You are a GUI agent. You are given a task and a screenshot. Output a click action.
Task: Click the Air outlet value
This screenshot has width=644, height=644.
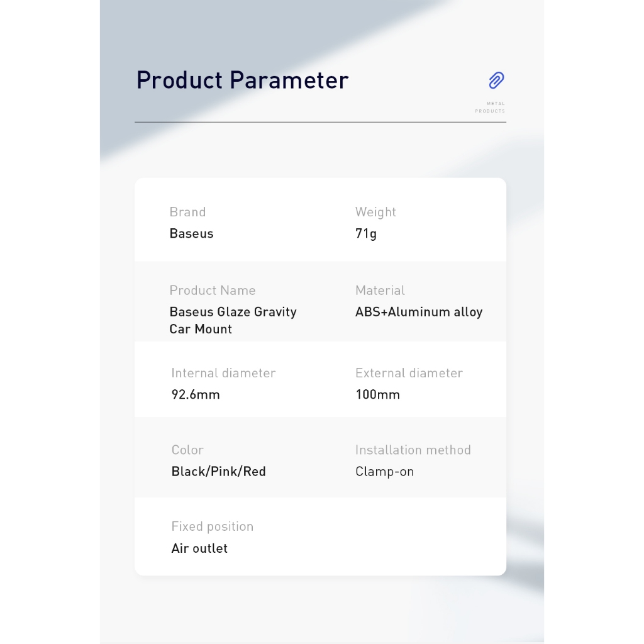pyautogui.click(x=199, y=548)
